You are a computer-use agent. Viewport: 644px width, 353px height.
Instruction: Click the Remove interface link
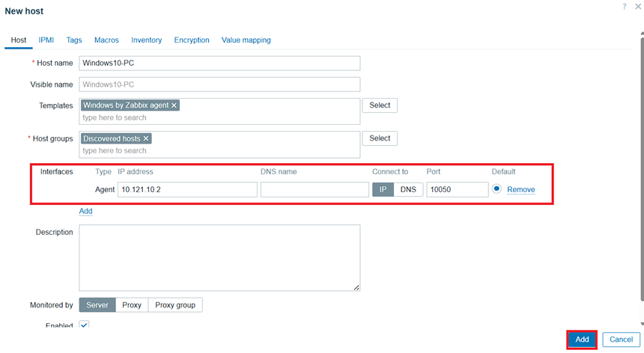tap(521, 190)
